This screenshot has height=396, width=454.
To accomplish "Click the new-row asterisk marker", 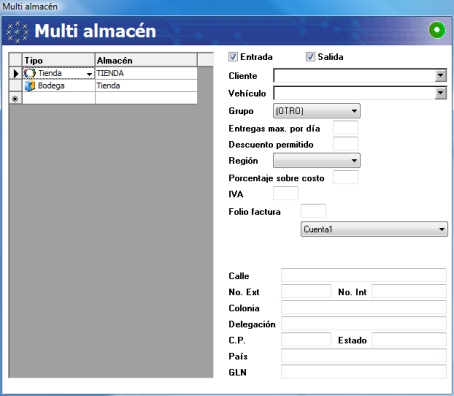I will [15, 99].
